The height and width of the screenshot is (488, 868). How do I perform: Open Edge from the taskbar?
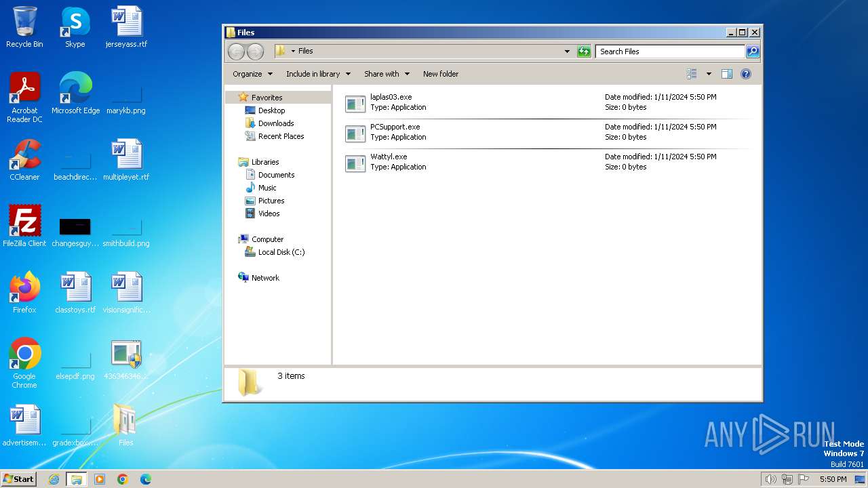coord(146,479)
